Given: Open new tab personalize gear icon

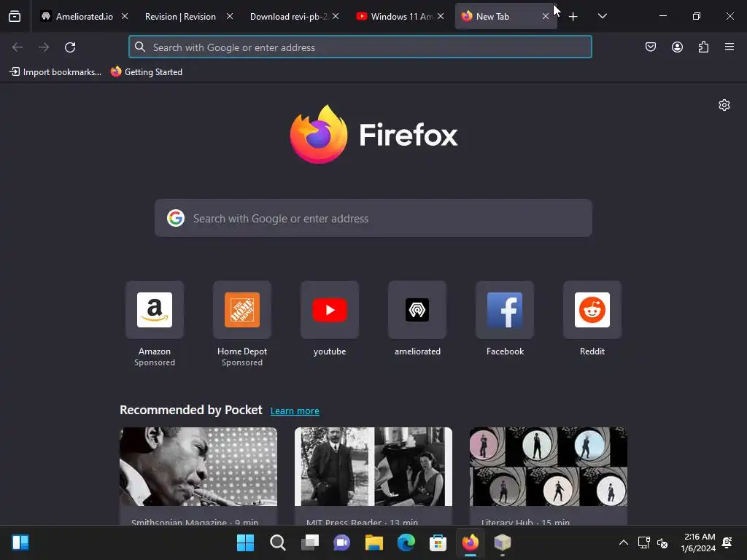Looking at the screenshot, I should point(724,105).
